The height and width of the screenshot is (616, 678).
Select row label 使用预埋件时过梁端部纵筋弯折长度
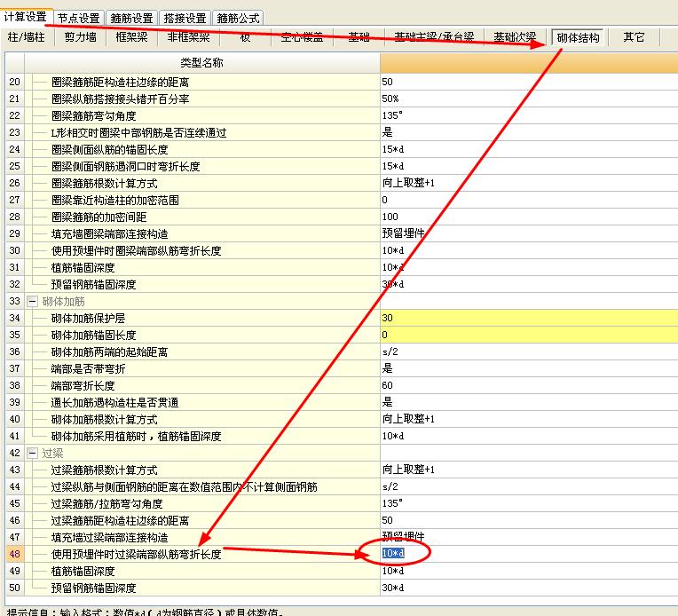[136, 554]
